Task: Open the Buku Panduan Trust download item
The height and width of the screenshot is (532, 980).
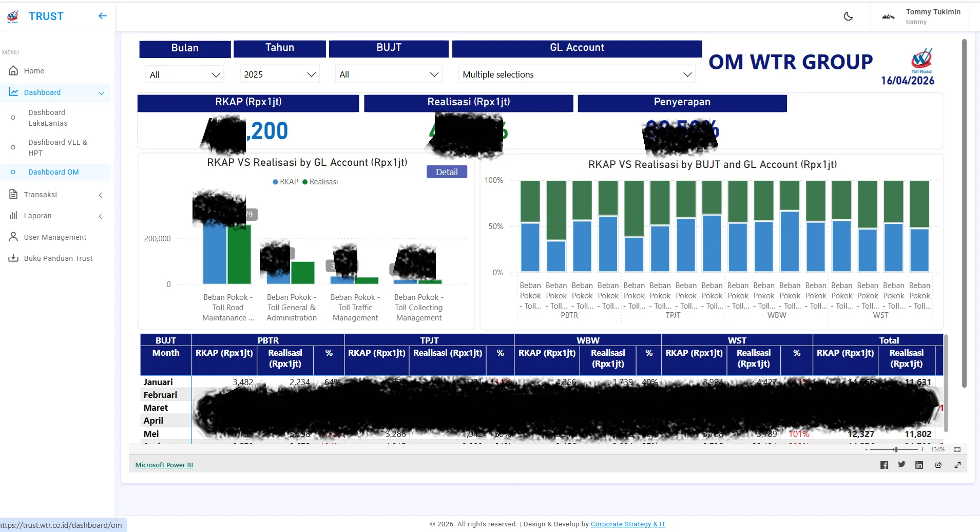Action: pos(58,258)
